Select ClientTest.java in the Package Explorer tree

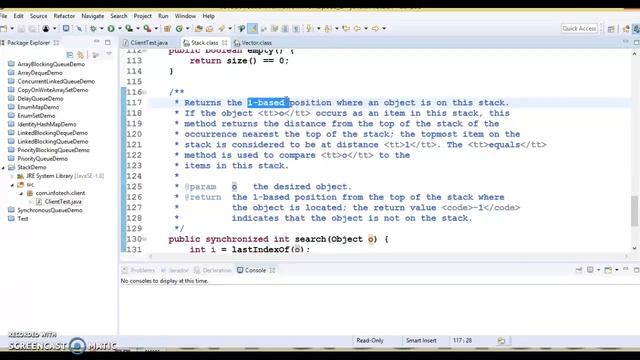(x=63, y=202)
